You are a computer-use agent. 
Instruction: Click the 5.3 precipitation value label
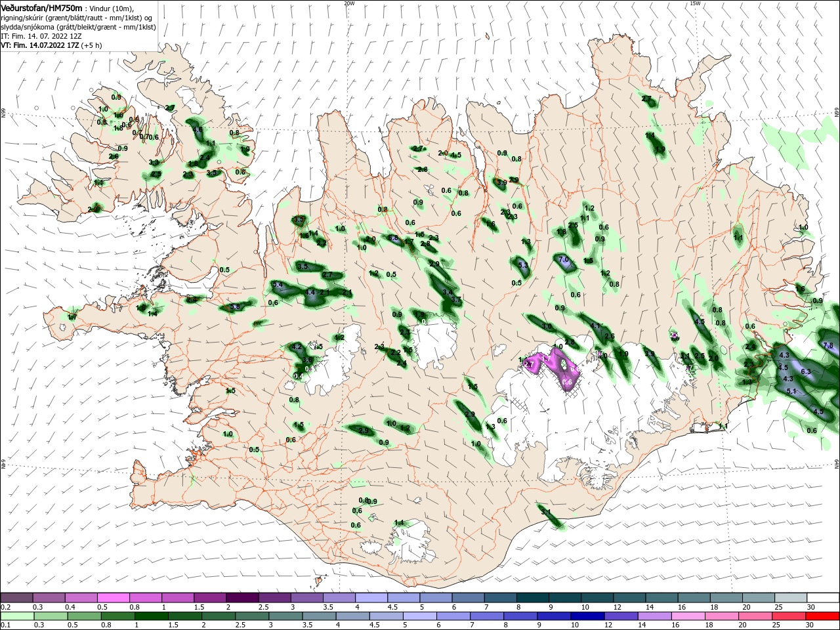[523, 265]
